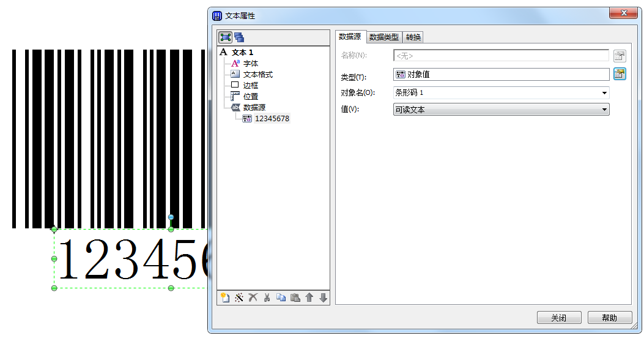
Task: Click the 1234 text object on canvas
Action: coord(131,258)
